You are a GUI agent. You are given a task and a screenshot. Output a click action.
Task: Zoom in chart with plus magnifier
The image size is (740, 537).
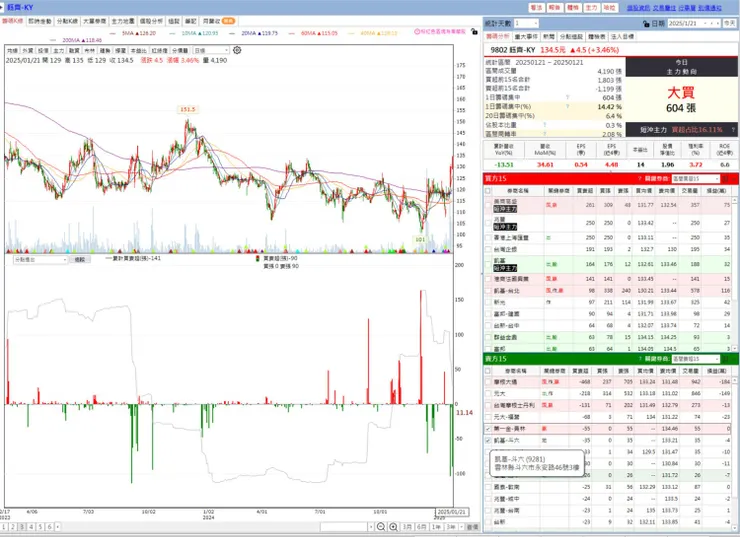[x=393, y=527]
